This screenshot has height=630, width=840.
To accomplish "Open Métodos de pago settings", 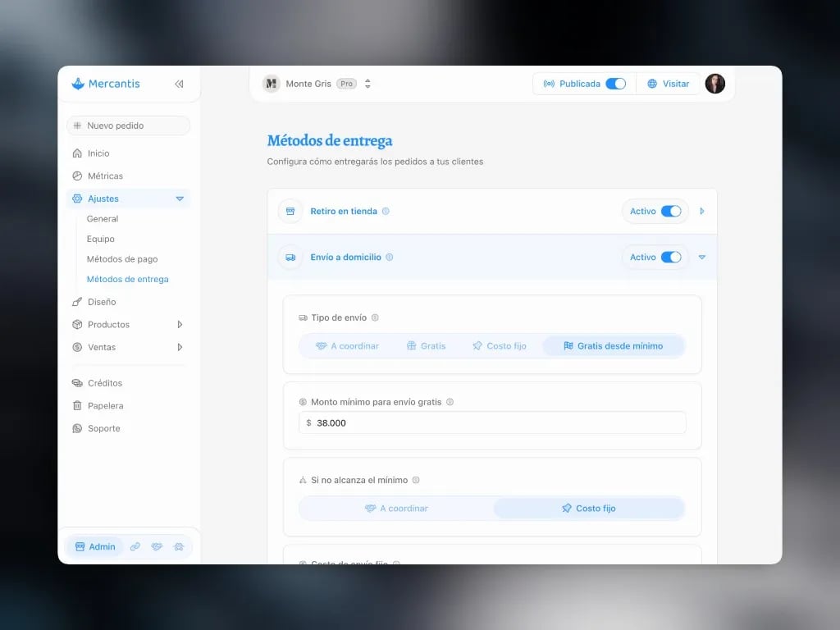I will [x=122, y=259].
